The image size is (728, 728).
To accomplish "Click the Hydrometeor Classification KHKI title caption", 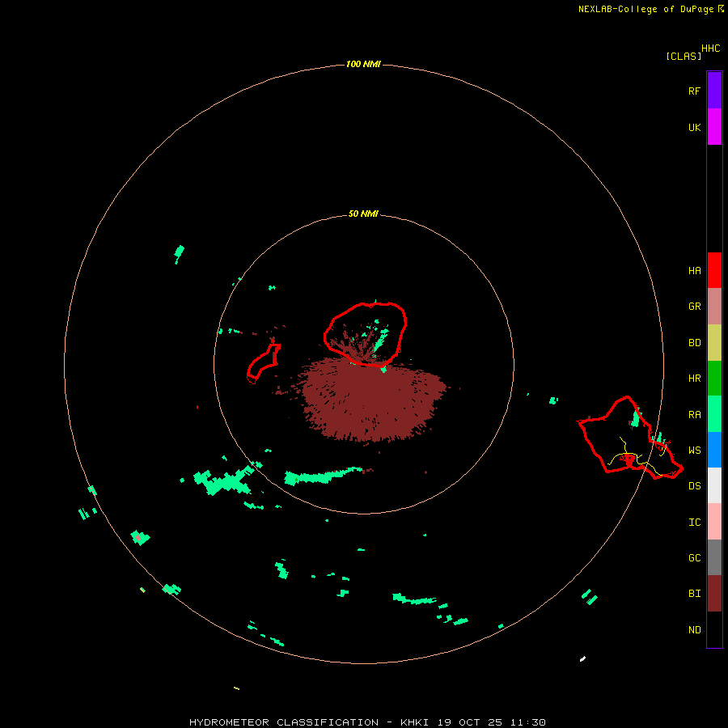I will tap(367, 722).
